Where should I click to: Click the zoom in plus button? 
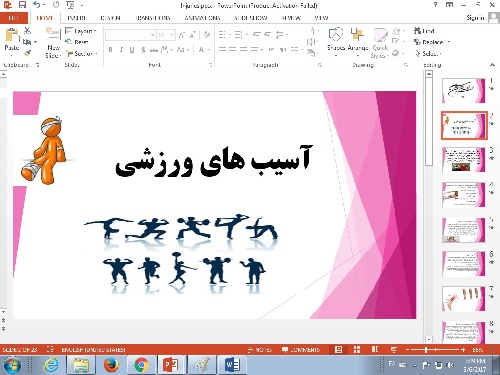tap(463, 349)
